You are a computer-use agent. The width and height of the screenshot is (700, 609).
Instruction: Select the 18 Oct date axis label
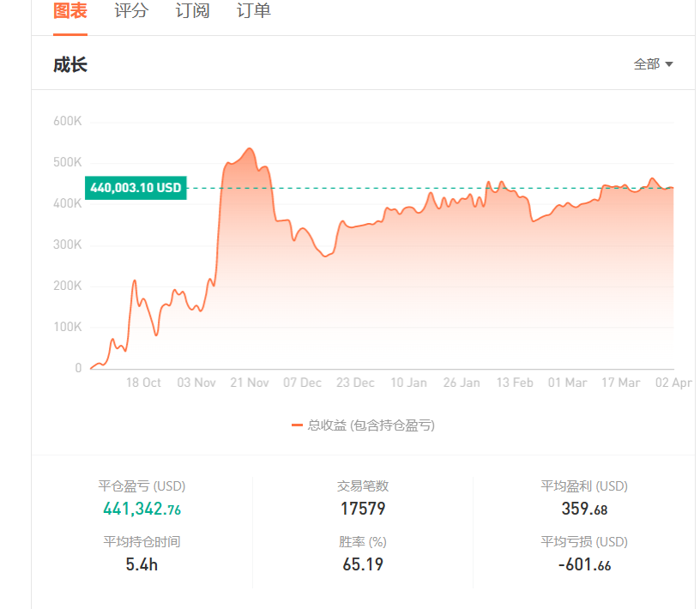pyautogui.click(x=143, y=383)
